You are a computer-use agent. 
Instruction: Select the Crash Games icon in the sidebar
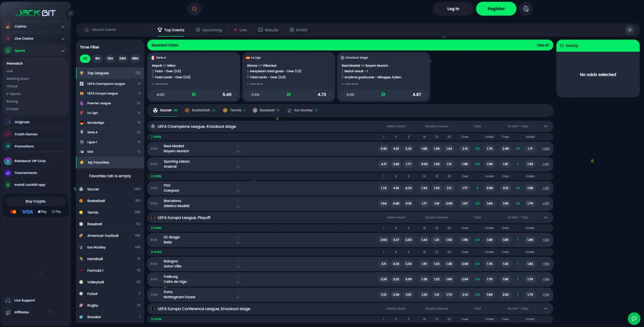tap(7, 134)
